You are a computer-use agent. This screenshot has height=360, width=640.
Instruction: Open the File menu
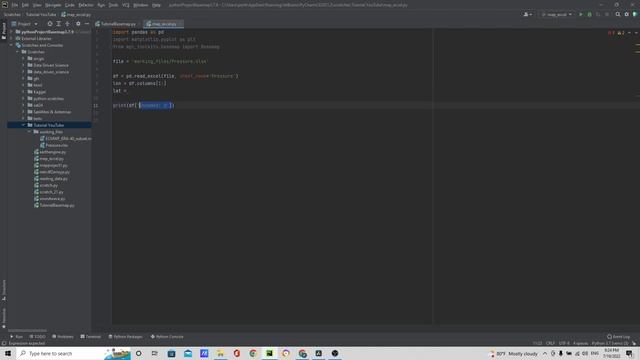[15, 5]
